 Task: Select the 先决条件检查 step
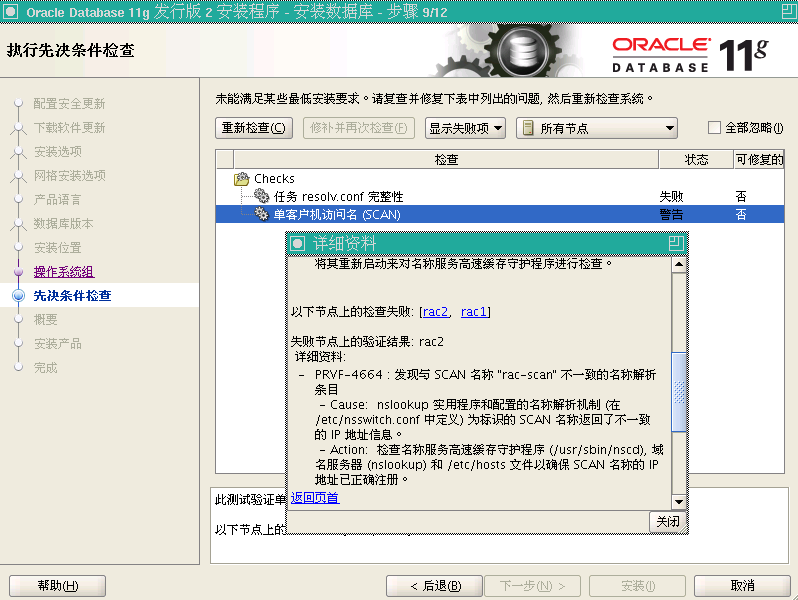point(72,296)
